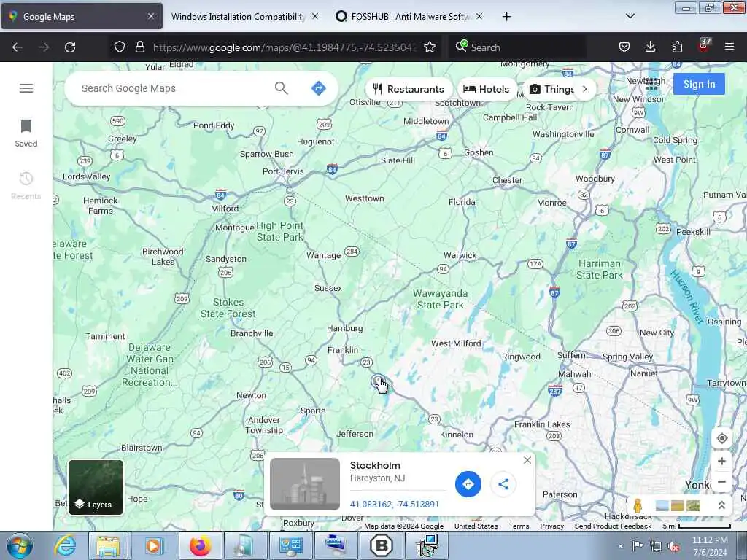This screenshot has width=747, height=560.
Task: Click the Wawayanda State Park label
Action: coord(440,299)
